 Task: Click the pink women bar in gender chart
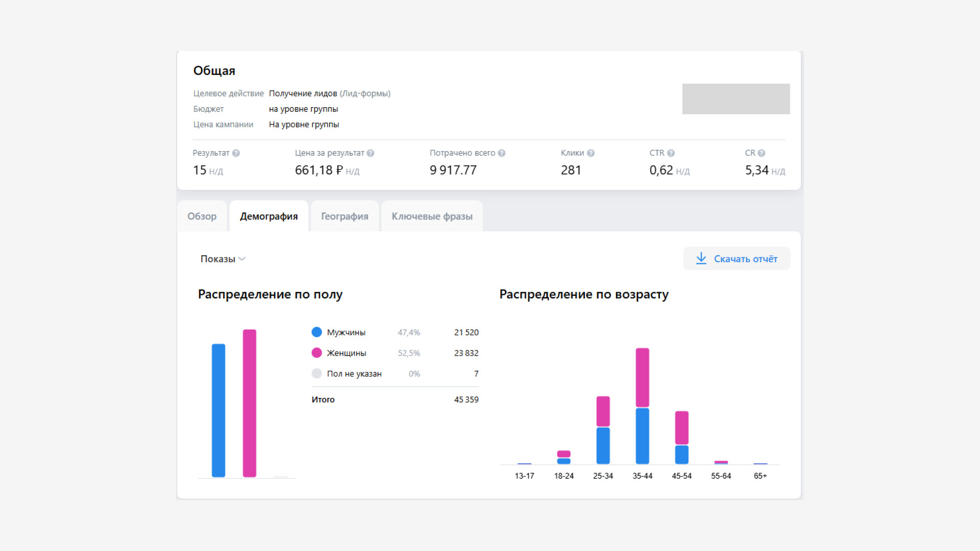tap(249, 403)
